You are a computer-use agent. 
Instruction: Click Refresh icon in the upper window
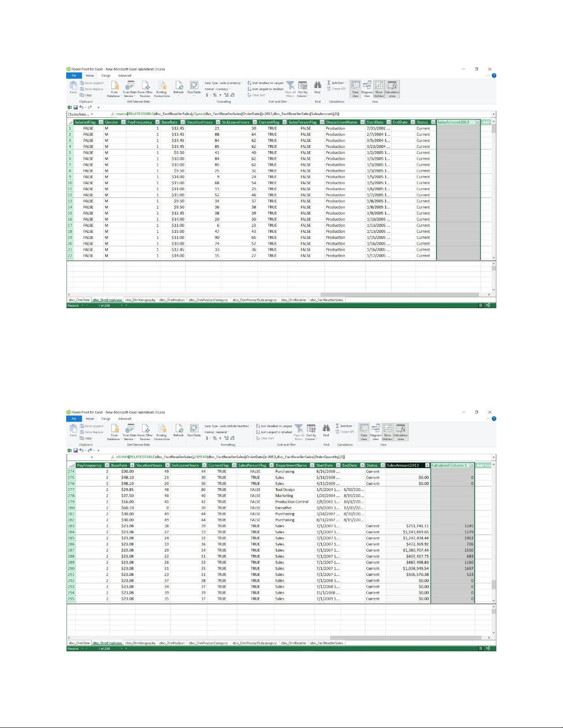178,87
